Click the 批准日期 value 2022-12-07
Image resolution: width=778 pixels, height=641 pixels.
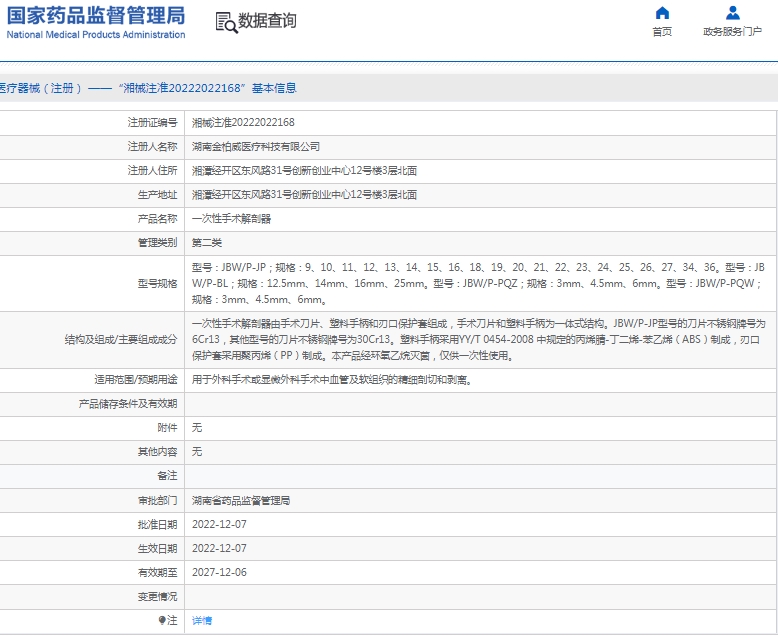[x=219, y=524]
